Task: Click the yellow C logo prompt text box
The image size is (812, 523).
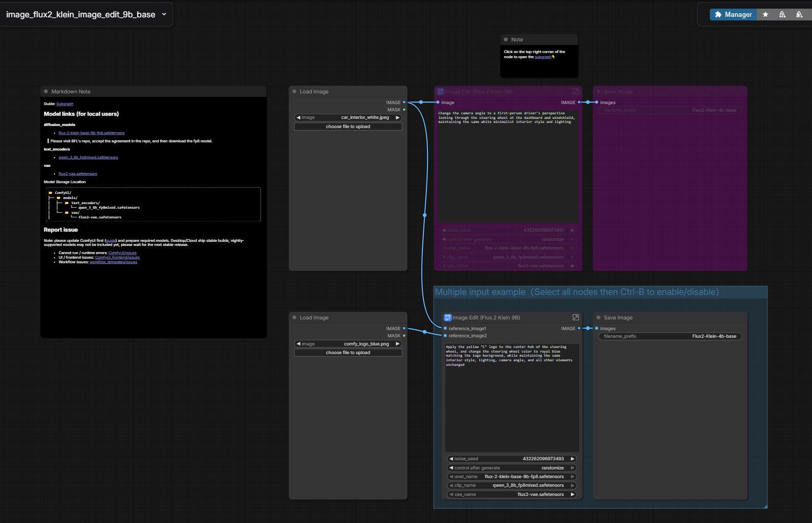Action: 512,398
